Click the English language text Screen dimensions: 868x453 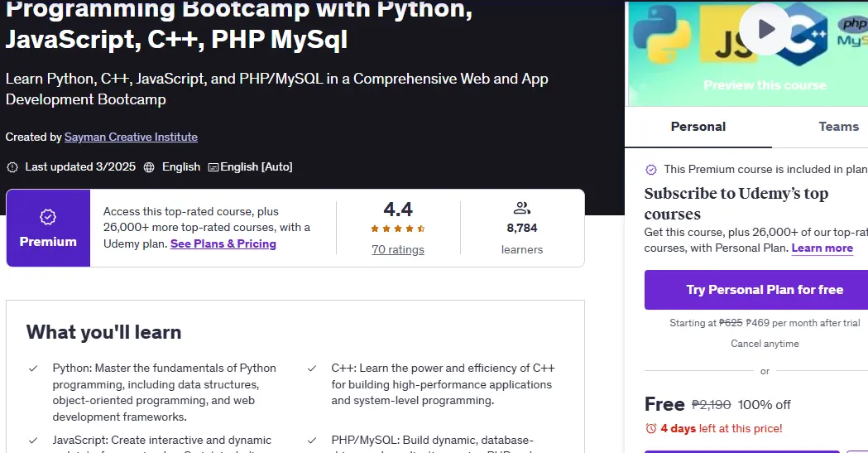[181, 166]
